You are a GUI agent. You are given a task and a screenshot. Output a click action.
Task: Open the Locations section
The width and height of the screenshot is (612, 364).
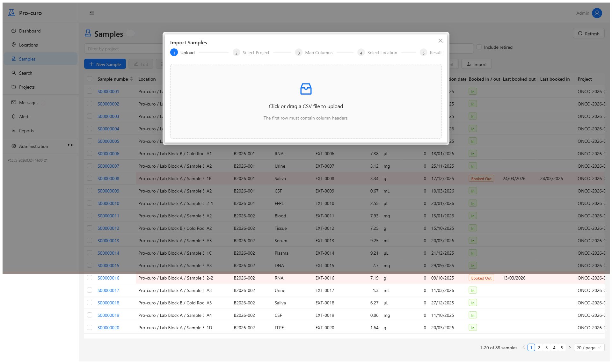tap(29, 45)
